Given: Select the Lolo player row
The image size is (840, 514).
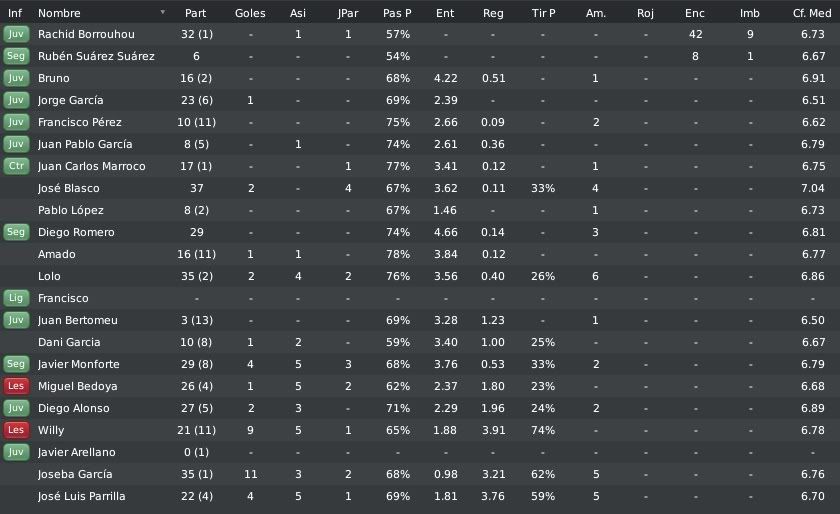Looking at the screenshot, I should tap(420, 276).
